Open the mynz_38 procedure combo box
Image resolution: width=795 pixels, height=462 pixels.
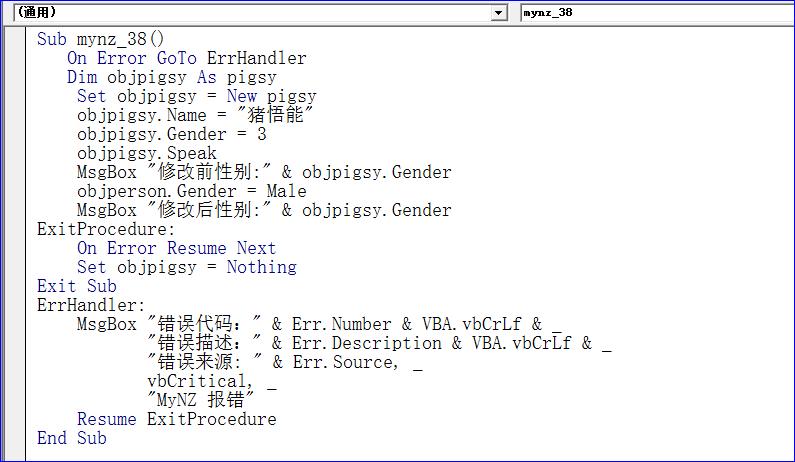pos(658,13)
